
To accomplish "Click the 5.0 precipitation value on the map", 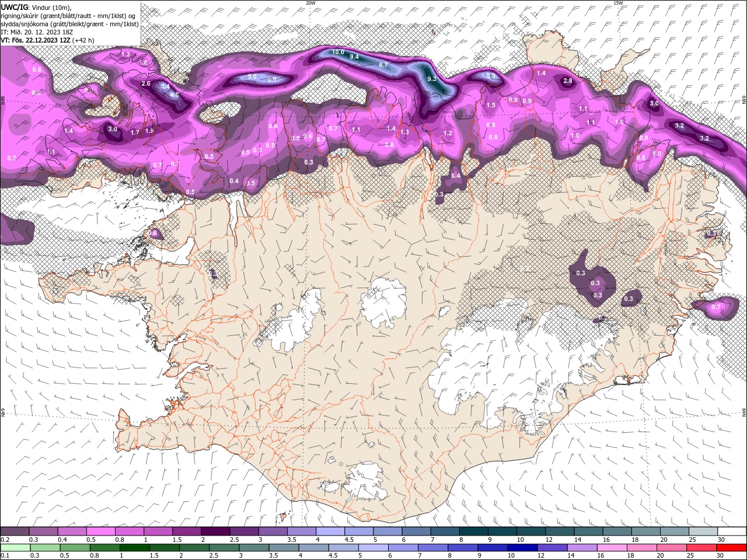I will pyautogui.click(x=252, y=76).
